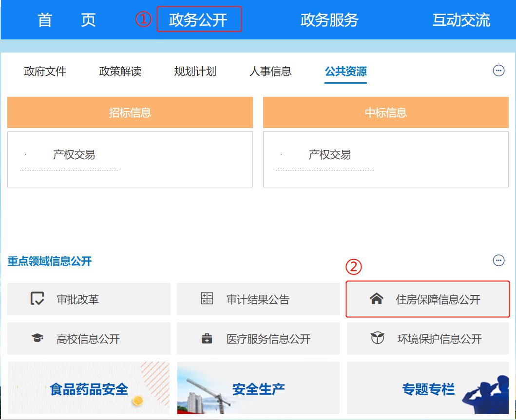Click the environment icon for 环境保护信息公开

[x=377, y=339]
